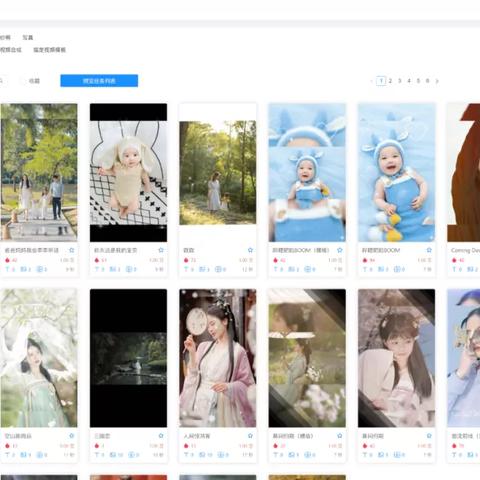
Task: Select the 写真 category tab
Action: [x=28, y=37]
